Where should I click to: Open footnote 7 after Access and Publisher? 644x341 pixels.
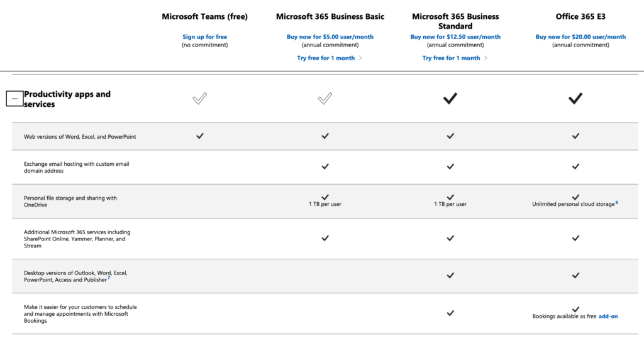tap(109, 278)
